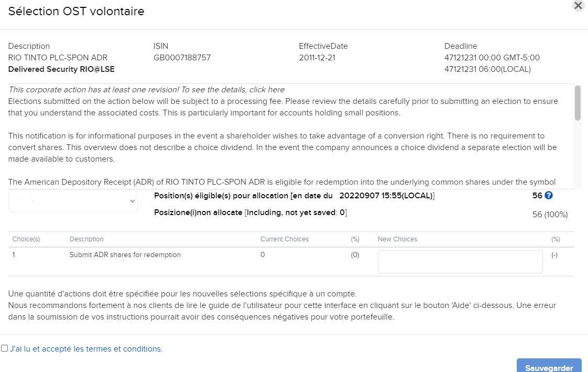
Task: Click the Sauvegarder button
Action: (x=549, y=366)
